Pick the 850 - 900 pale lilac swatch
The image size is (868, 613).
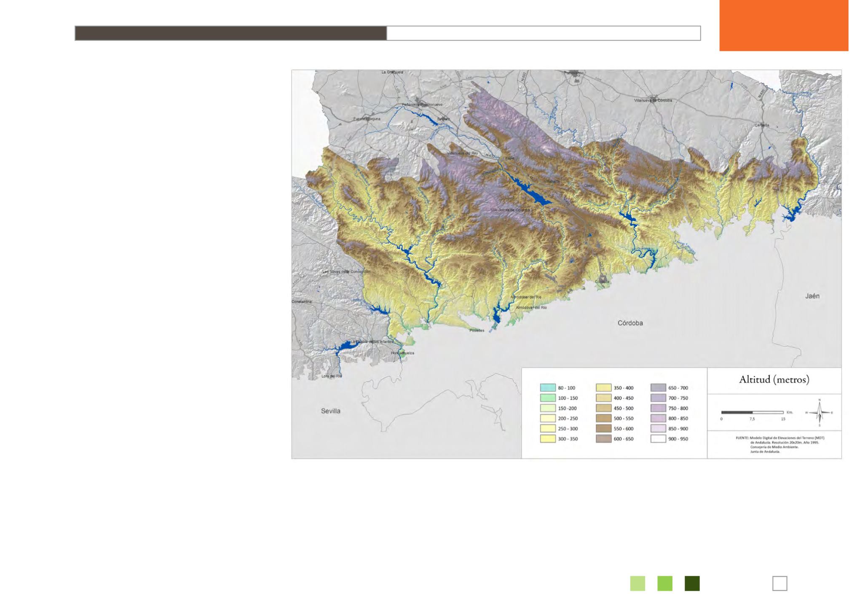[x=658, y=428]
